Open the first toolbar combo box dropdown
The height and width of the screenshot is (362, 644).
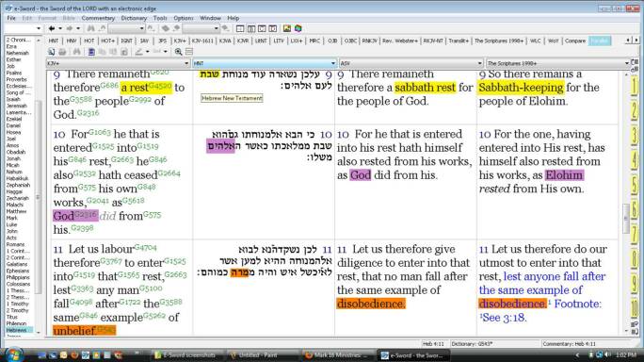coord(141,28)
